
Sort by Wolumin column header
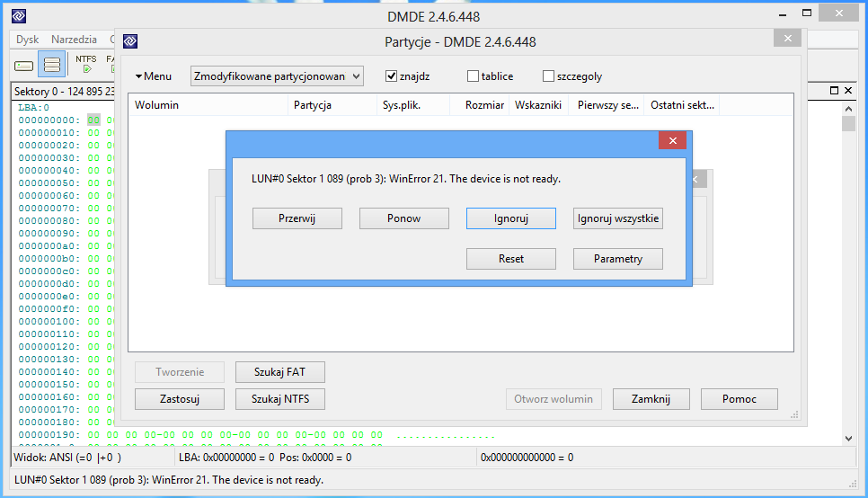208,105
